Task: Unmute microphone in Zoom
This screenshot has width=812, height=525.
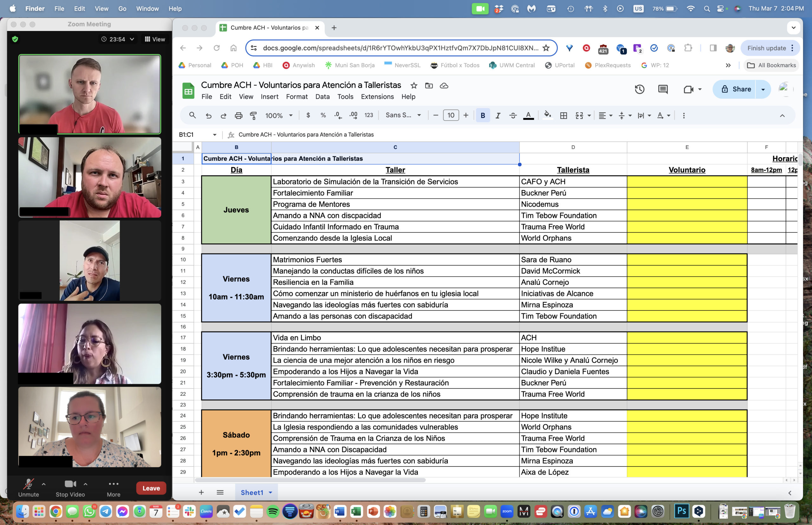Action: point(28,487)
